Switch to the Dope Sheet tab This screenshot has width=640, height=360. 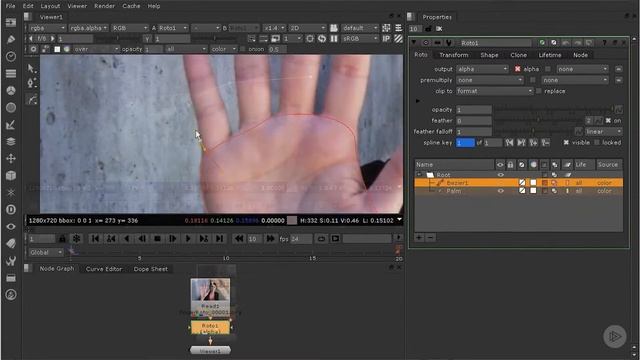click(150, 269)
